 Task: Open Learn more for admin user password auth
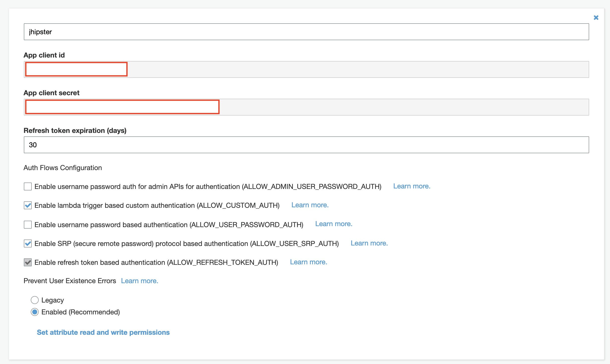412,186
